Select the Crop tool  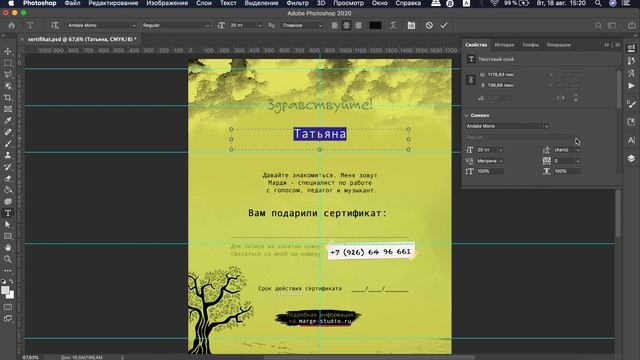point(8,98)
